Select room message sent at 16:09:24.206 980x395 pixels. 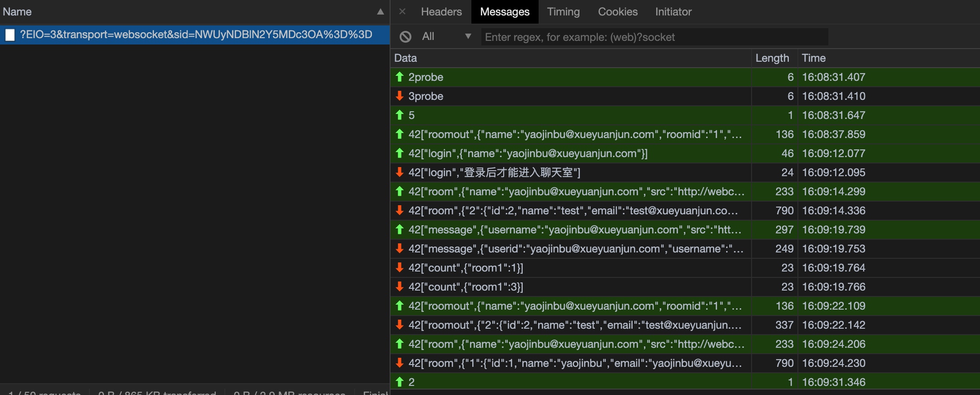click(x=685, y=344)
